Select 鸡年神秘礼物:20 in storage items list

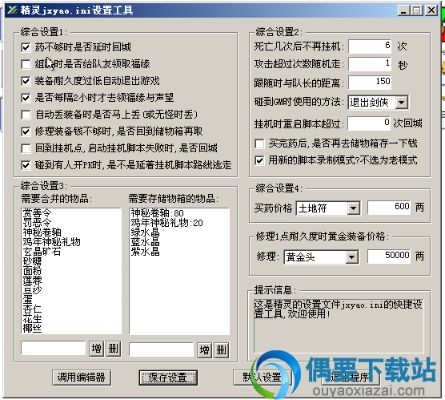167,223
